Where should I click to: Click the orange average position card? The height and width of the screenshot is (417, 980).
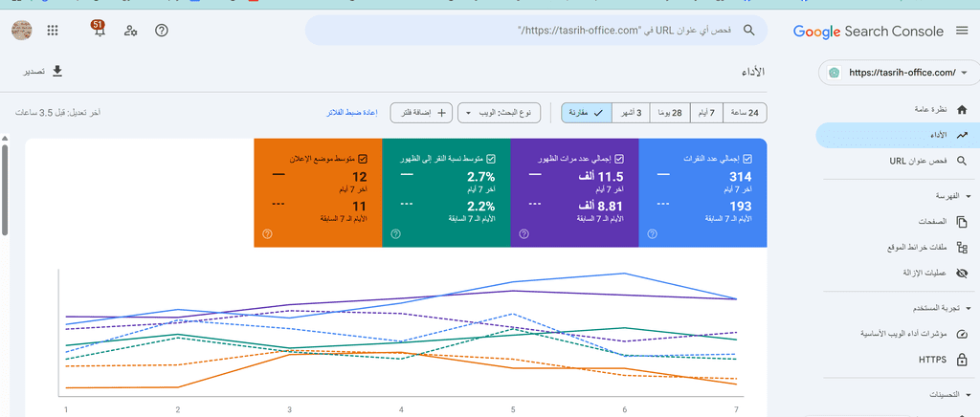point(318,193)
